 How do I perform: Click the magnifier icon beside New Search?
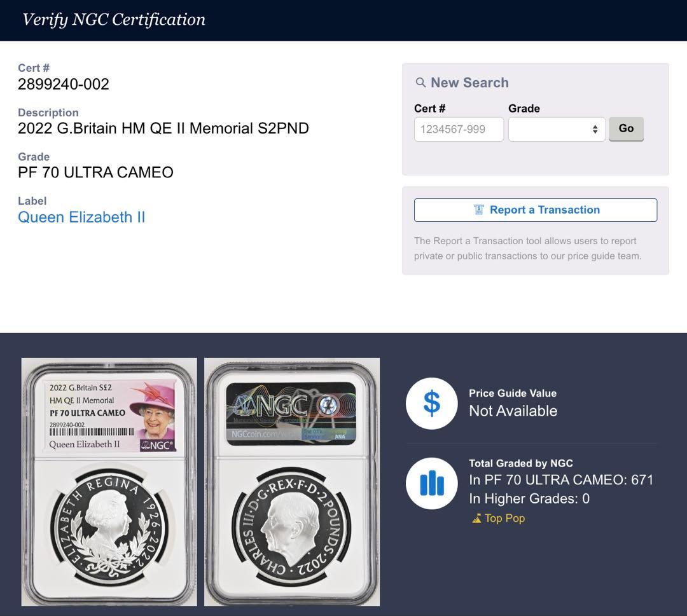420,83
